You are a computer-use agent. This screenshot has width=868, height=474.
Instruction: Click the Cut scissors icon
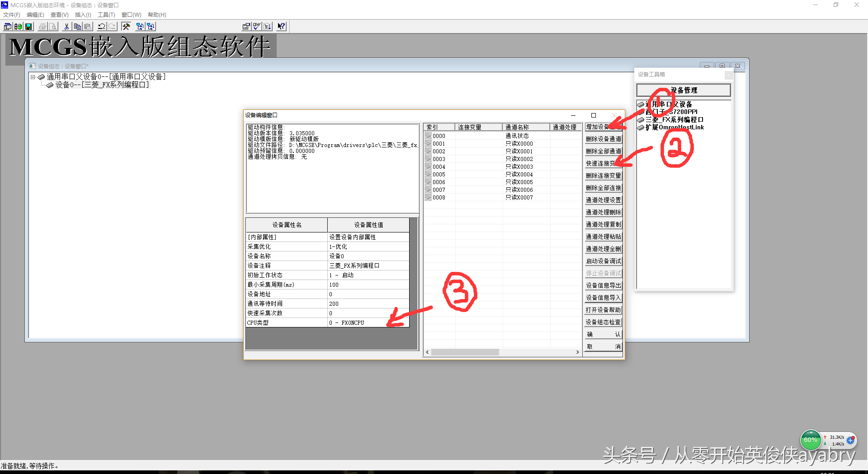[x=66, y=27]
